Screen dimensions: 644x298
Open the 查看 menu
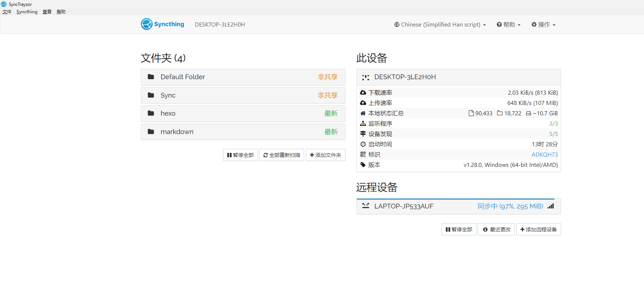[47, 12]
